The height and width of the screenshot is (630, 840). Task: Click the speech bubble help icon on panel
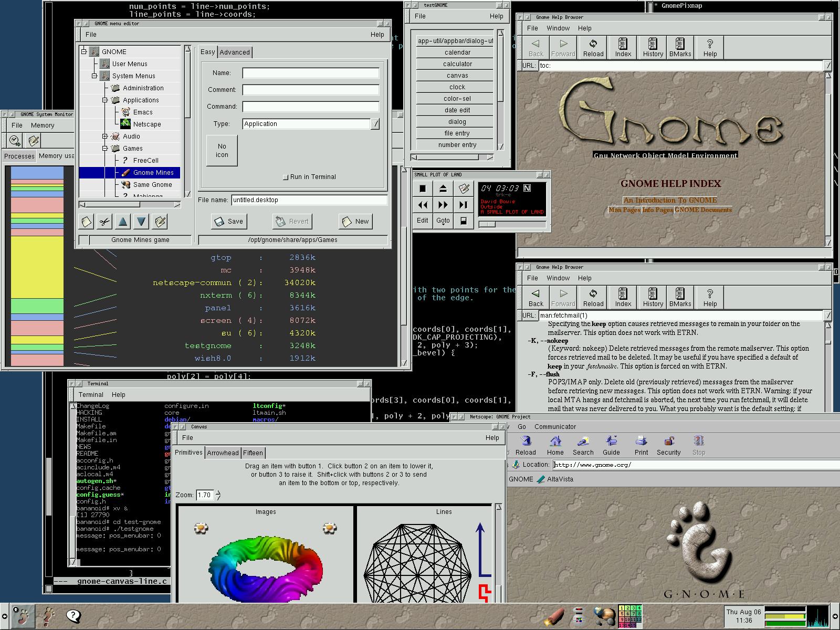coord(73,616)
